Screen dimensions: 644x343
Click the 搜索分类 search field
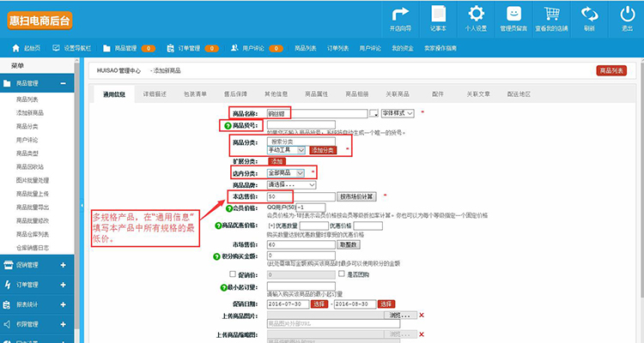[x=301, y=141]
